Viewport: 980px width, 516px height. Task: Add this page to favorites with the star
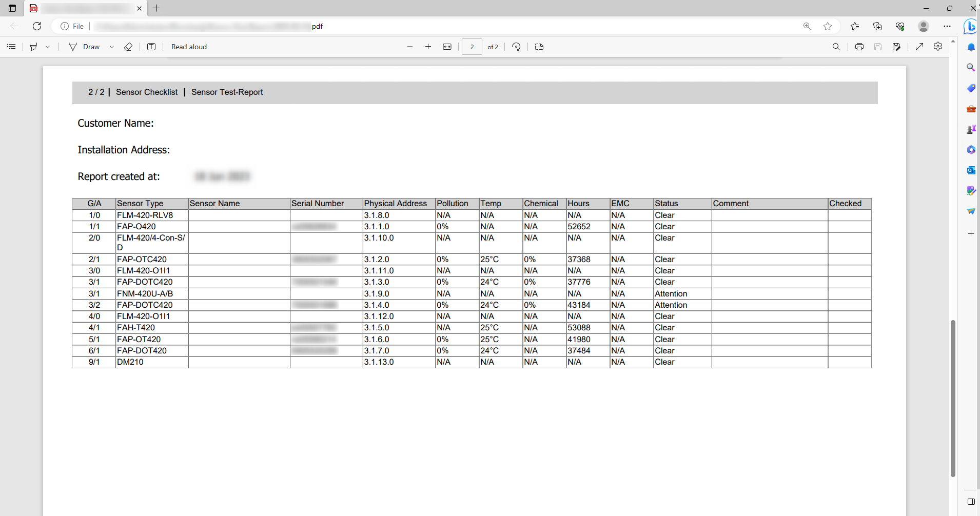point(827,26)
